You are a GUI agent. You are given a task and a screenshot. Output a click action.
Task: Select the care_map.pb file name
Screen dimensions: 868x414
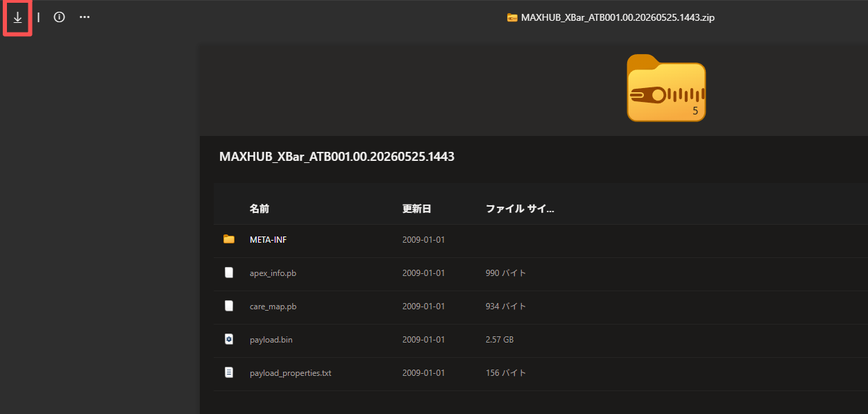coord(273,307)
